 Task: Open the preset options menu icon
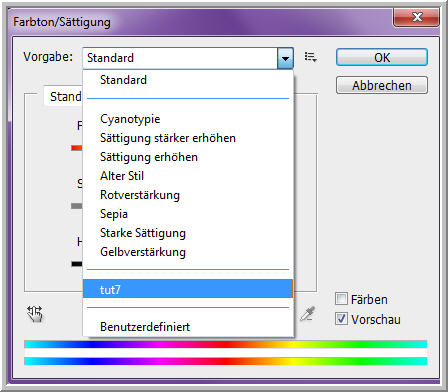310,57
